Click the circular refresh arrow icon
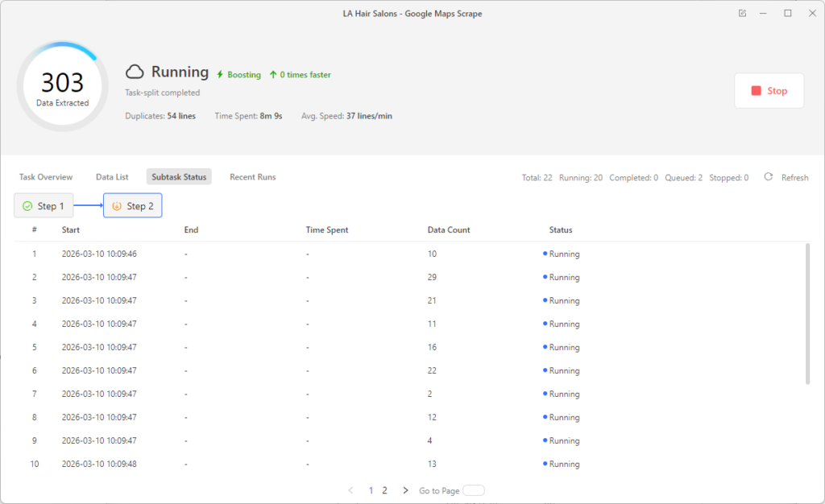 point(768,177)
